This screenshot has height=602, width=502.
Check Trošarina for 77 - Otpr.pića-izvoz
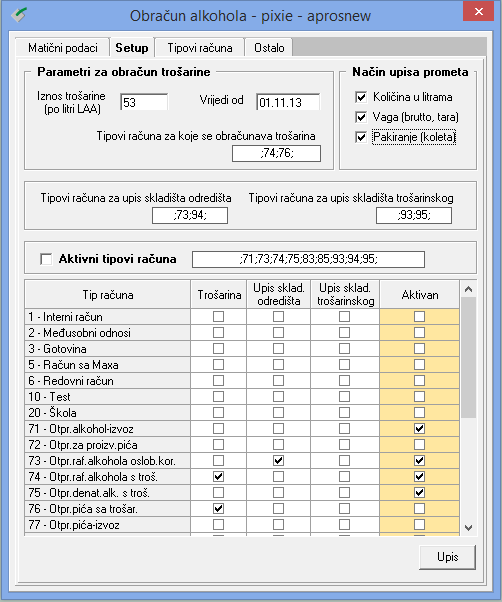click(218, 524)
